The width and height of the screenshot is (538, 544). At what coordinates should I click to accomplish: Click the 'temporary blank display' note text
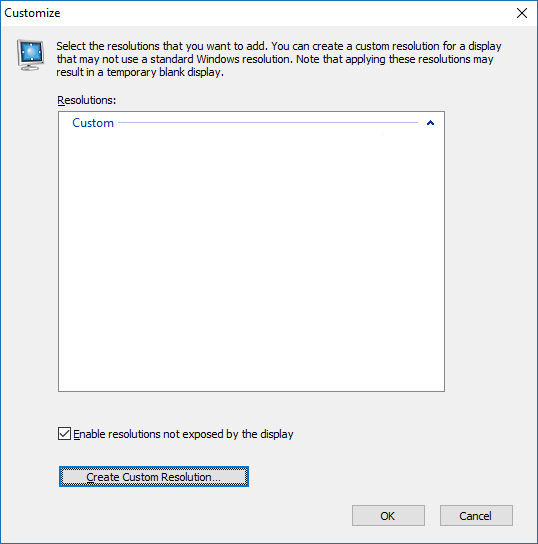tap(165, 72)
